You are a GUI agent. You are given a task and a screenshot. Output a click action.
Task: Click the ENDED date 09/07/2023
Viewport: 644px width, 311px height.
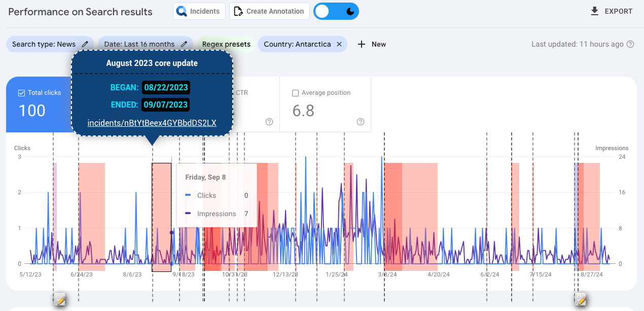[x=166, y=105]
